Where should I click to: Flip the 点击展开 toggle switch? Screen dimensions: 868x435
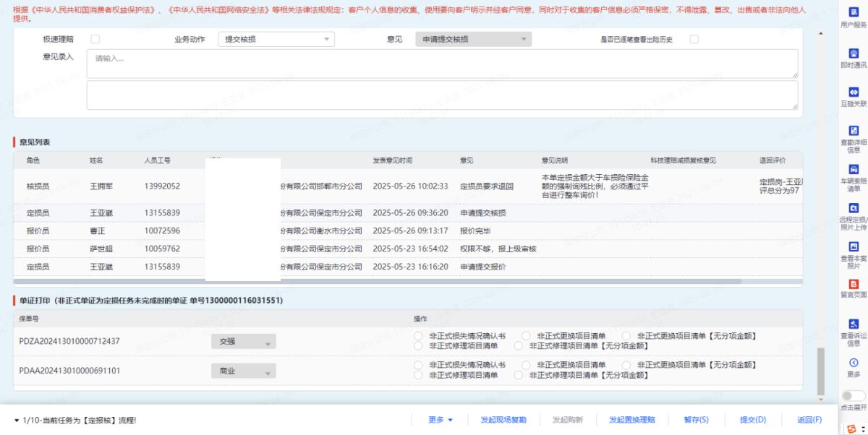pos(854,395)
